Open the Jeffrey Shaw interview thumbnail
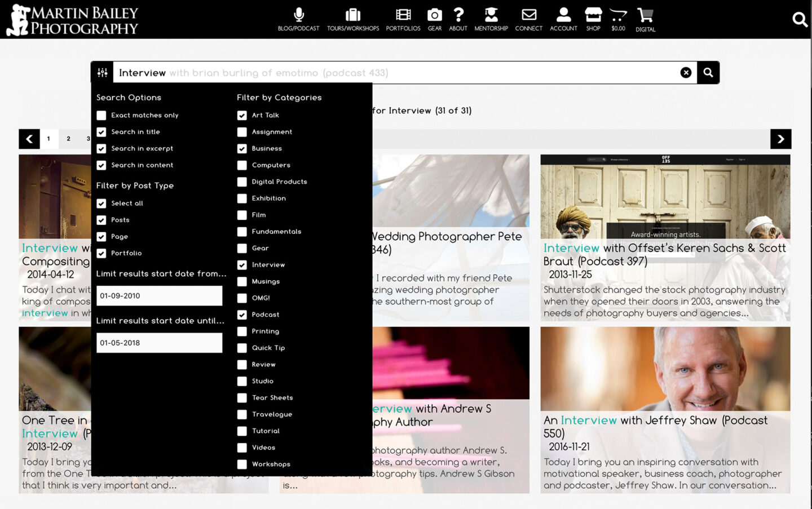This screenshot has width=812, height=509. point(665,369)
